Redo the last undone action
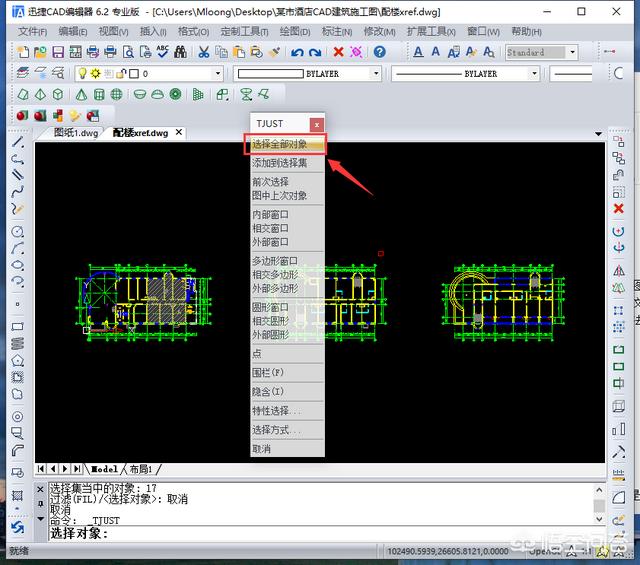The image size is (640, 565). 315,52
